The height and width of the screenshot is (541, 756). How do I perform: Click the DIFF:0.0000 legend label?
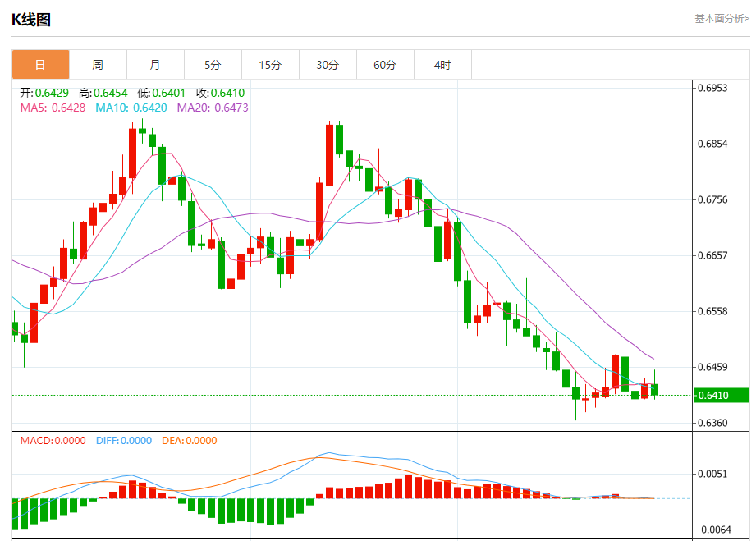pyautogui.click(x=124, y=441)
